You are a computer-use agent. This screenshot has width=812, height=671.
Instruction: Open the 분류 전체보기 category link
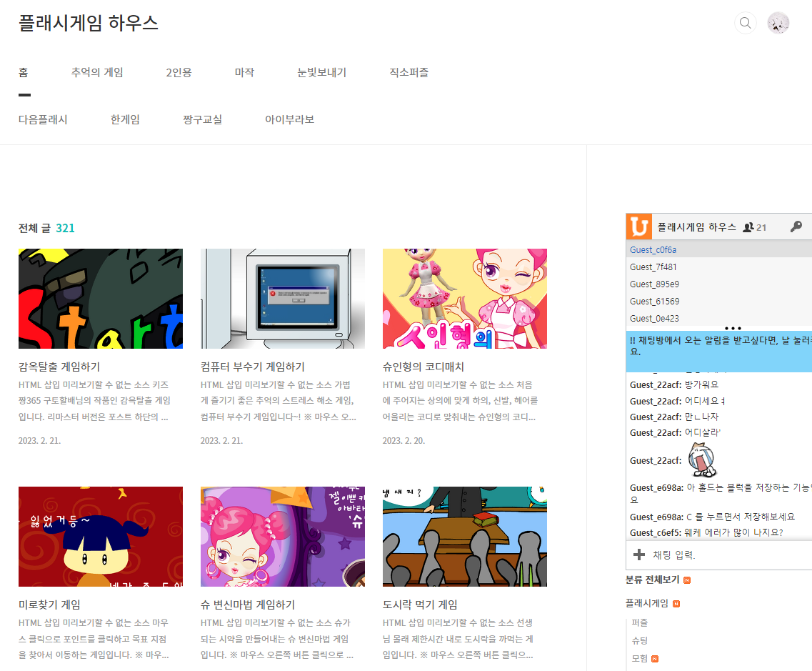653,580
